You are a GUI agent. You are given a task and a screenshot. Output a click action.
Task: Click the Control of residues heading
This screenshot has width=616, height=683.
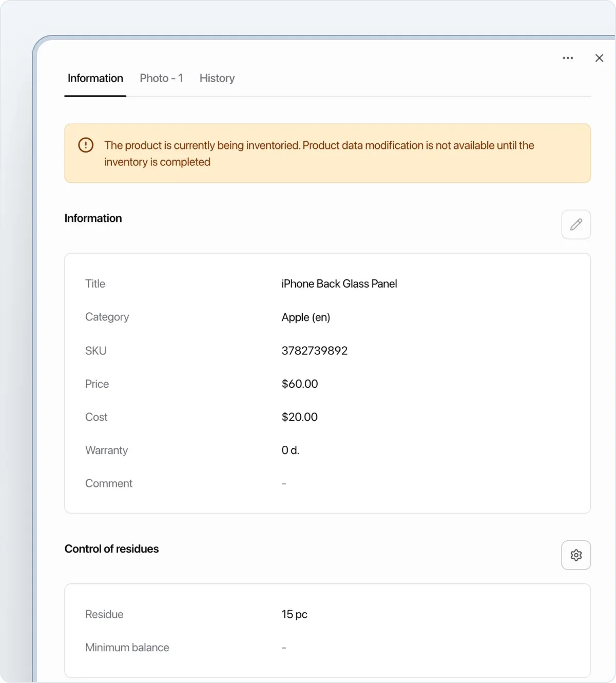point(111,549)
